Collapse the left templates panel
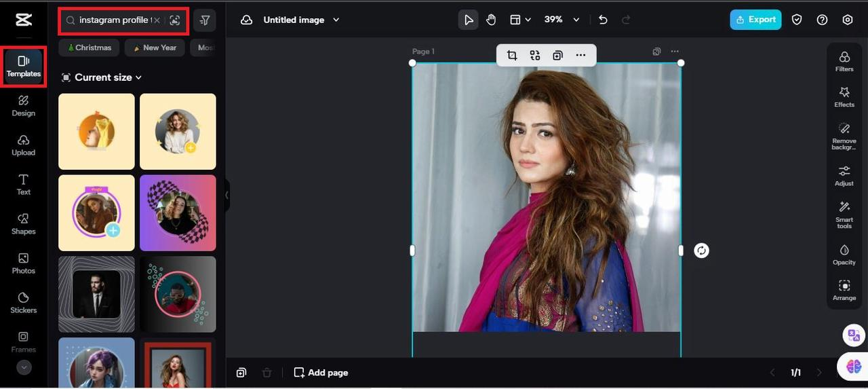This screenshot has height=389, width=868. [x=226, y=195]
